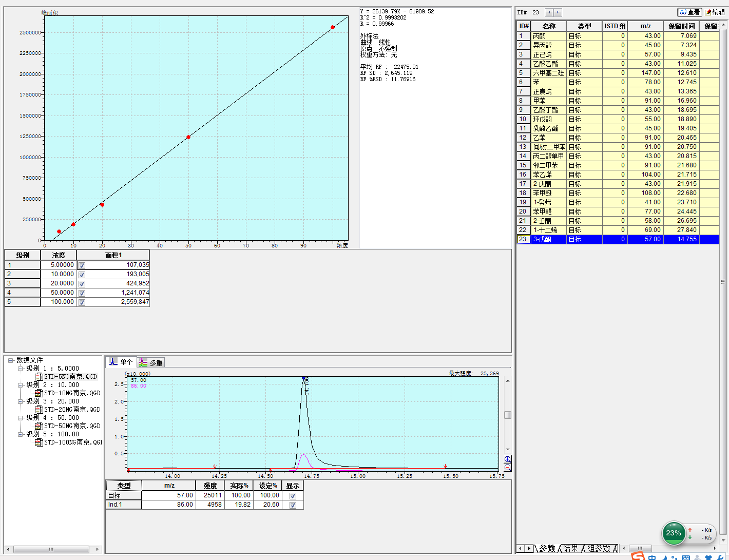The width and height of the screenshot is (729, 560).
Task: Click data tree scroll right arrow
Action: (x=98, y=549)
